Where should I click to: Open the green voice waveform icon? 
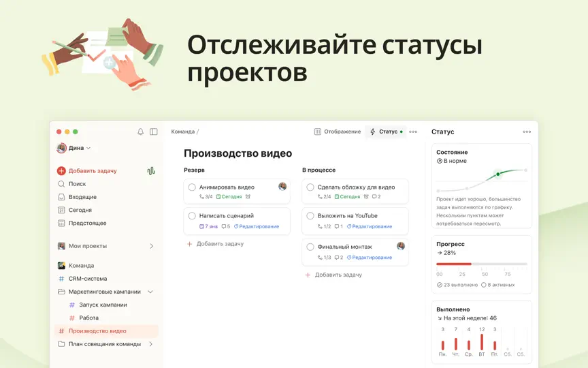point(151,171)
